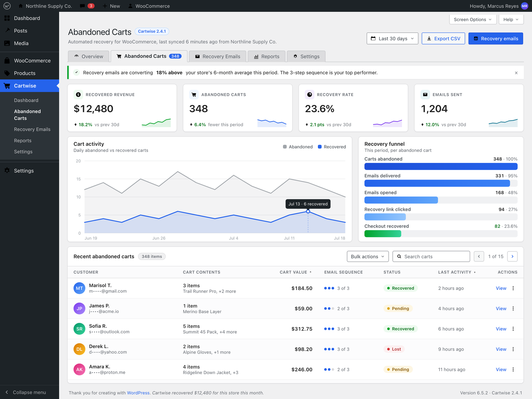
Task: Click the MT customer avatar
Action: 79,288
